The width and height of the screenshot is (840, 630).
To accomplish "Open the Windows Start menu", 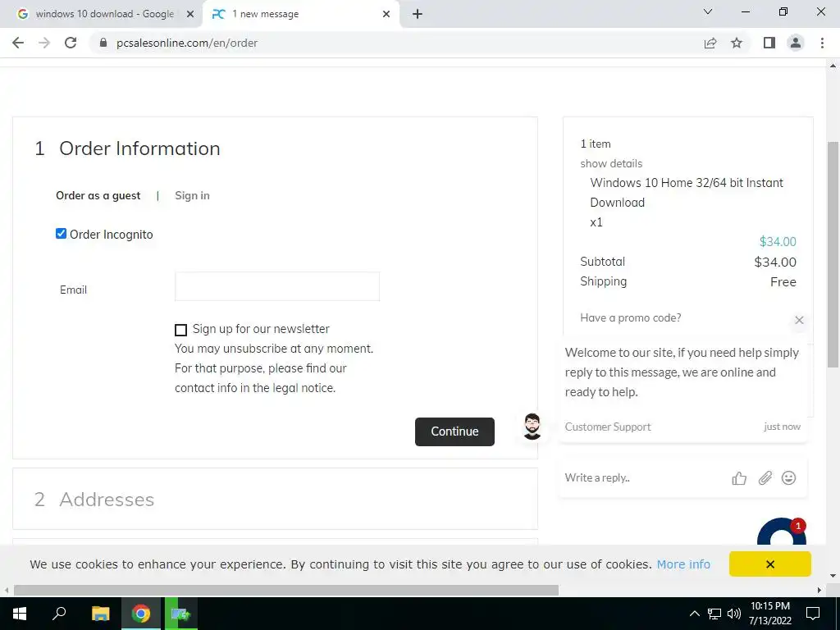I will tap(20, 614).
